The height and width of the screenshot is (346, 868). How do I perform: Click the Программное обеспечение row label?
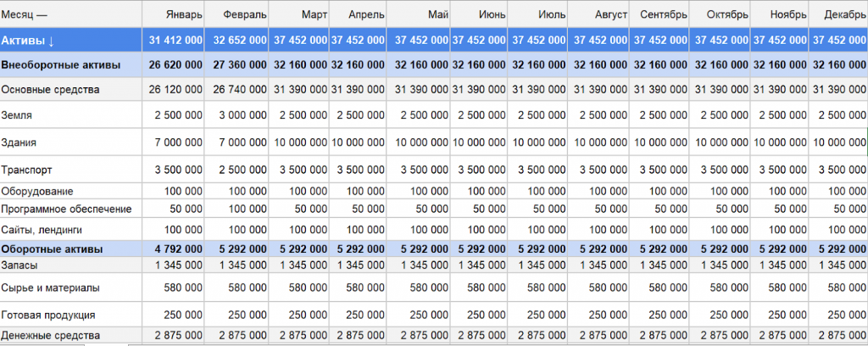[x=66, y=209]
